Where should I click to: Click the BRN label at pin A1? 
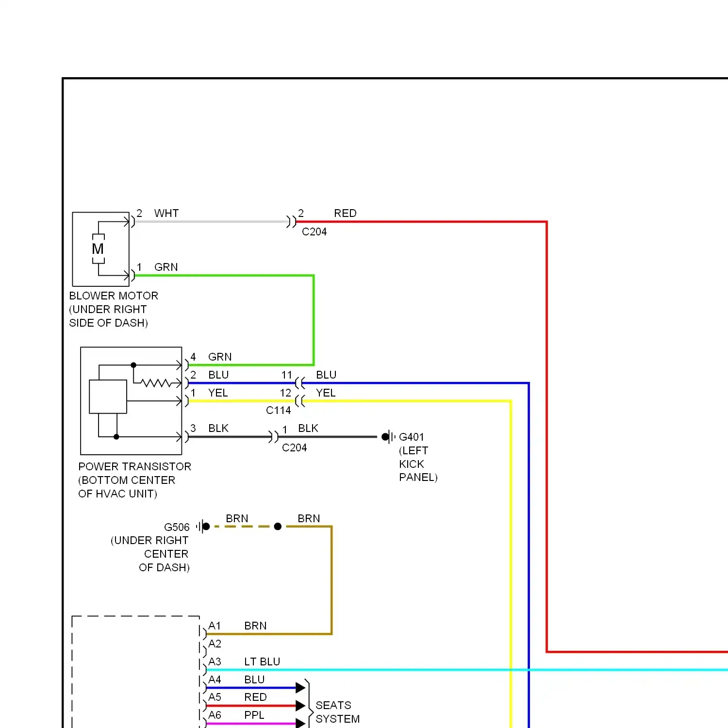pos(255,626)
